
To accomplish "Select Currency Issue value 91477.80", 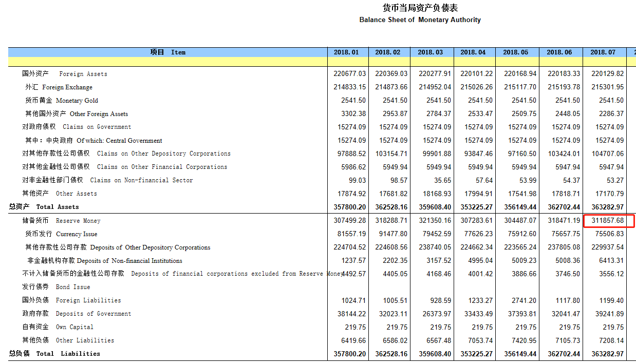I will click(394, 234).
